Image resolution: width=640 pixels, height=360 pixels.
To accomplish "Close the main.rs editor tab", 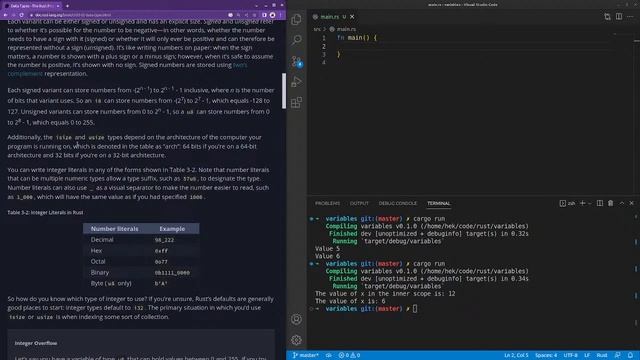I will (352, 17).
